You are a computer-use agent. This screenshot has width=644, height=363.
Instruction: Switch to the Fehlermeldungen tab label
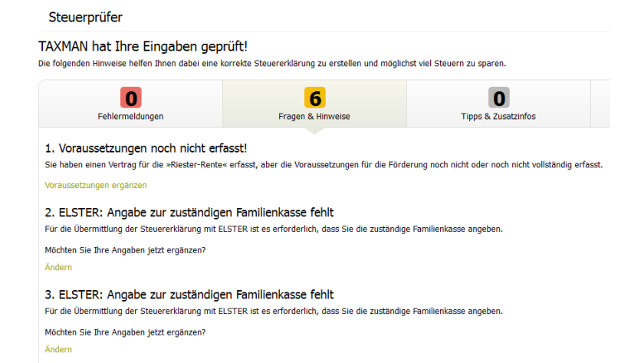coord(131,116)
